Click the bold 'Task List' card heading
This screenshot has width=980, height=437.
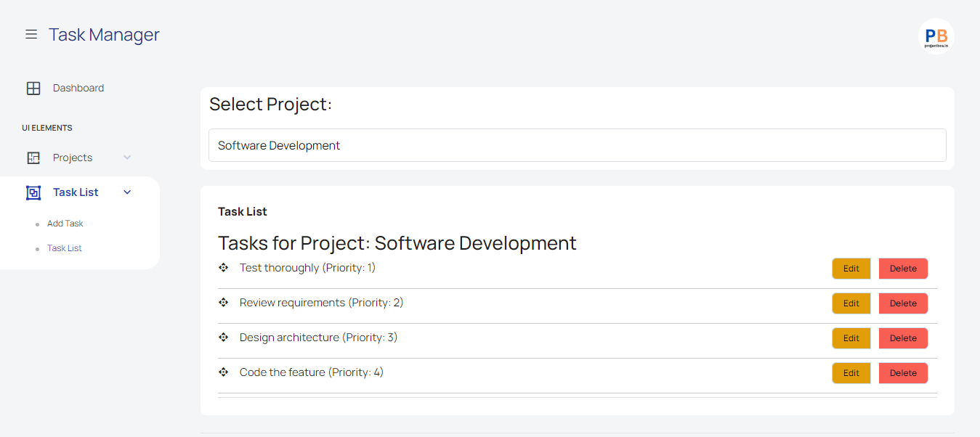coord(243,212)
